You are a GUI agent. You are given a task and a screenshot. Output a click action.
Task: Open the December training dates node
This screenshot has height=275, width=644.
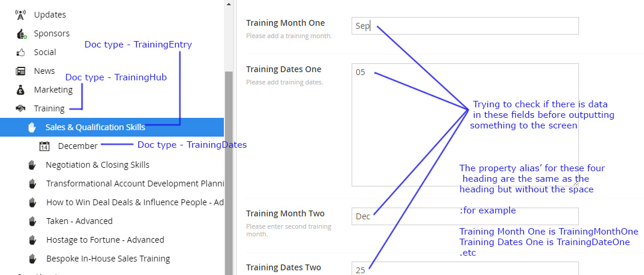77,146
